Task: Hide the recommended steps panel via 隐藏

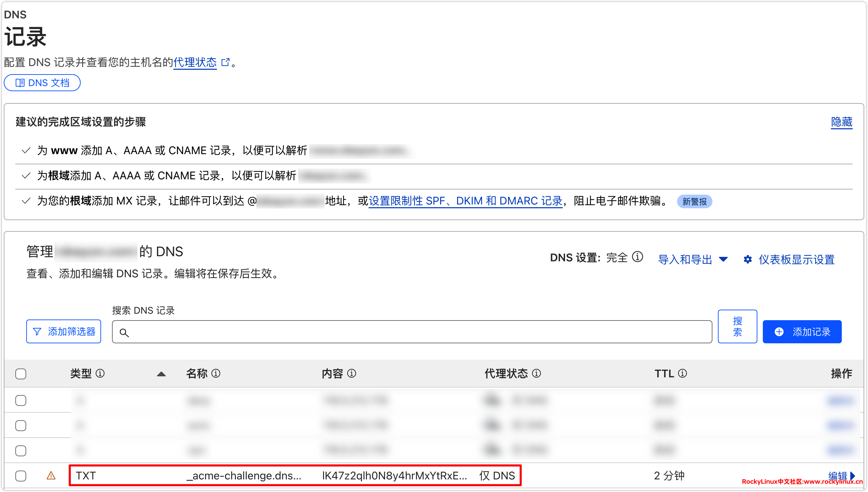Action: [841, 122]
